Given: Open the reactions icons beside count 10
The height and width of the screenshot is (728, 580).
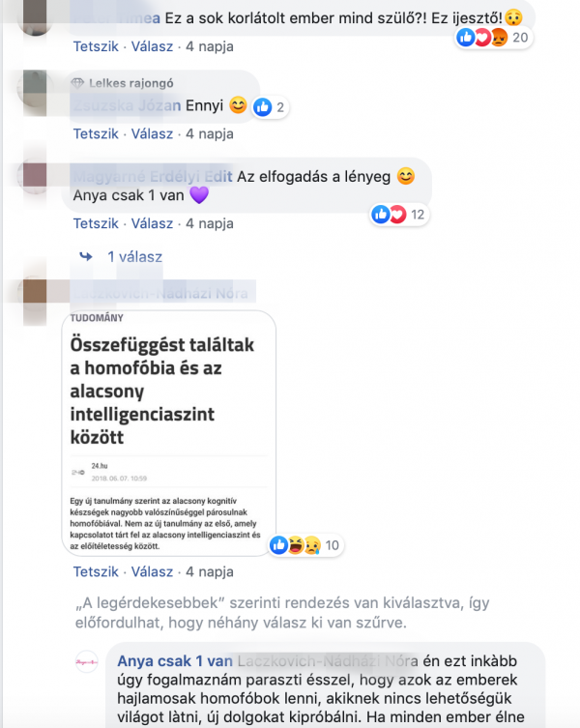Looking at the screenshot, I should [296, 545].
